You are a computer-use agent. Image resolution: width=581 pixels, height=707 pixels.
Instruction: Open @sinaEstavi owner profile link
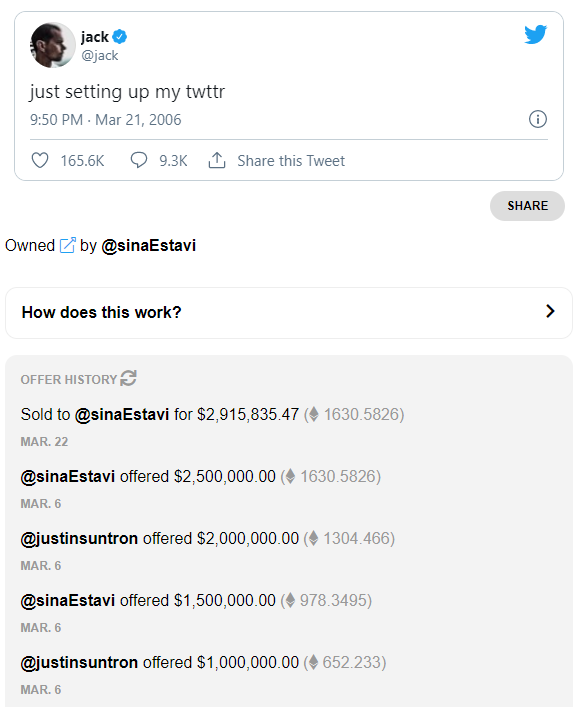pos(149,246)
